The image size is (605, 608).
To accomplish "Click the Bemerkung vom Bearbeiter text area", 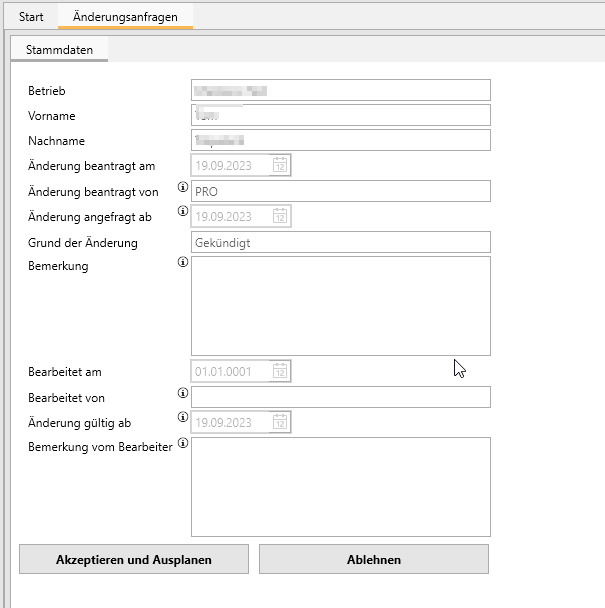I will [341, 487].
